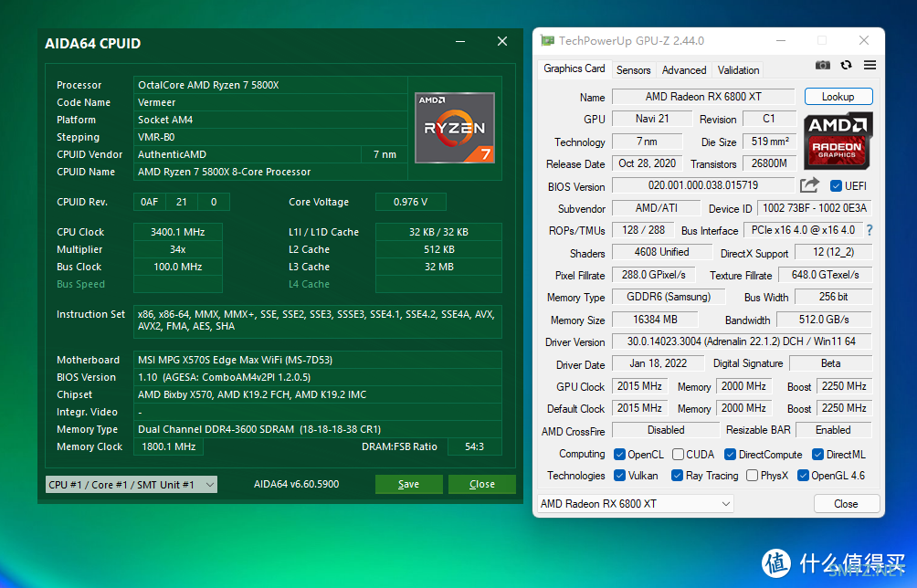Click the DirectX Support 12 (12_2) field
The height and width of the screenshot is (588, 917).
coord(833,252)
